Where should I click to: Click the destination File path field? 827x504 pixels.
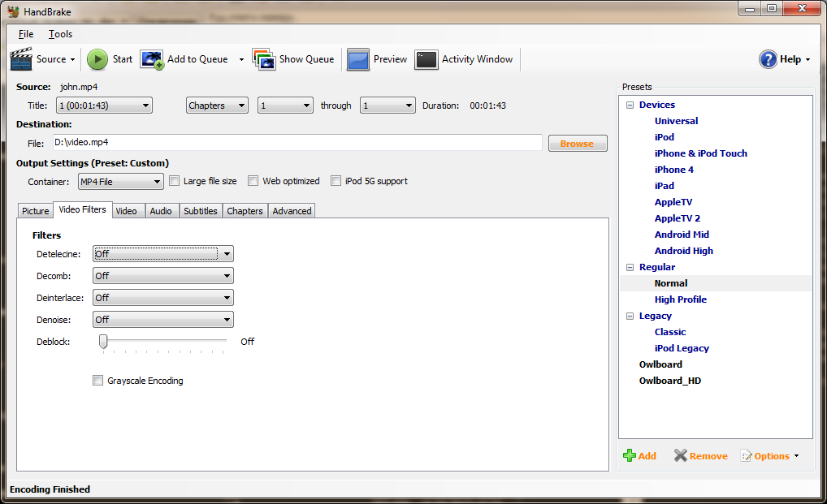coord(297,143)
